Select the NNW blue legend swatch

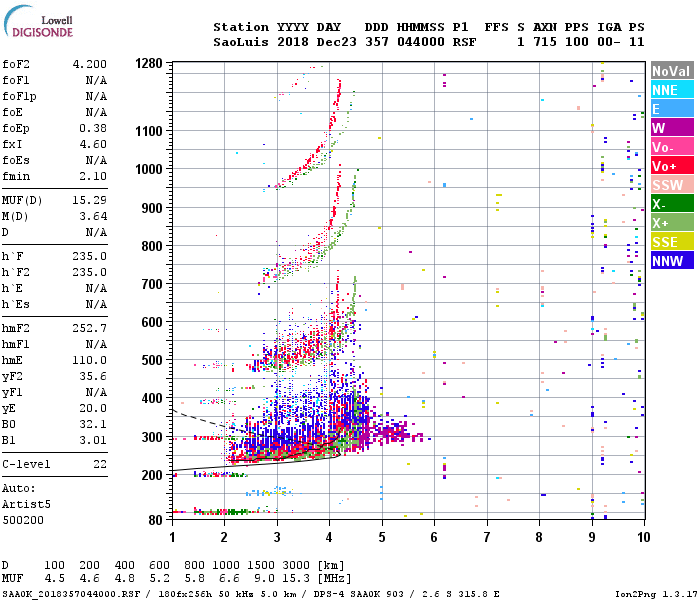(672, 260)
